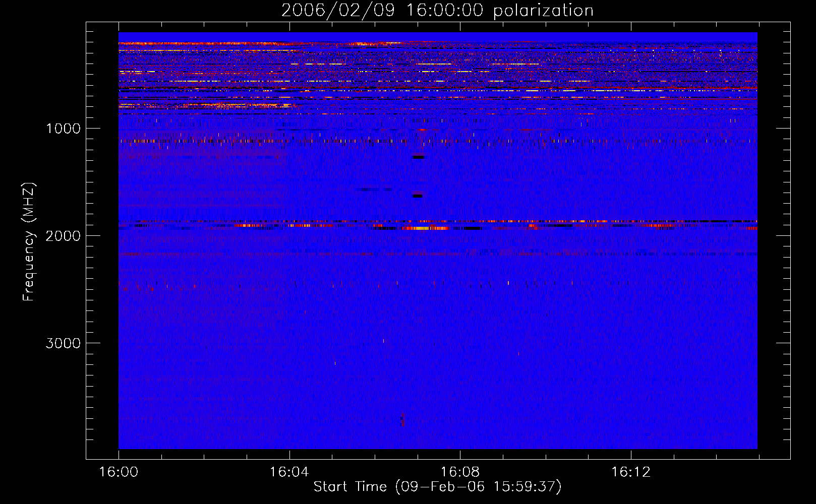Click the 3000 frequency tick label
The height and width of the screenshot is (504, 816).
[63, 343]
